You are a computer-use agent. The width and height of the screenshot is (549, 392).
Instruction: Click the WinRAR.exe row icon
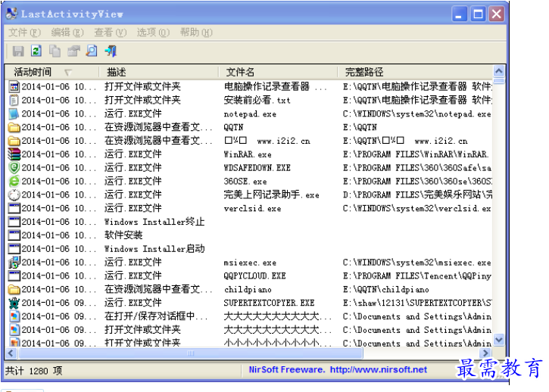click(x=14, y=154)
